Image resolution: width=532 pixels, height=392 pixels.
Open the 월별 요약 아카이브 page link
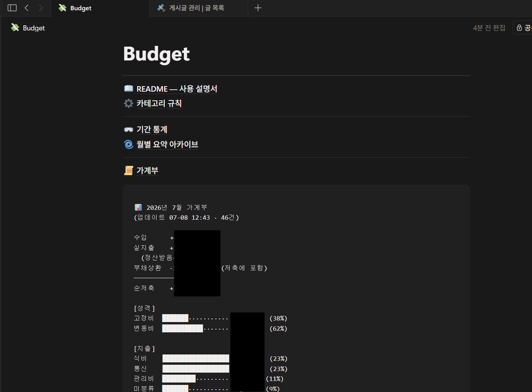click(167, 145)
